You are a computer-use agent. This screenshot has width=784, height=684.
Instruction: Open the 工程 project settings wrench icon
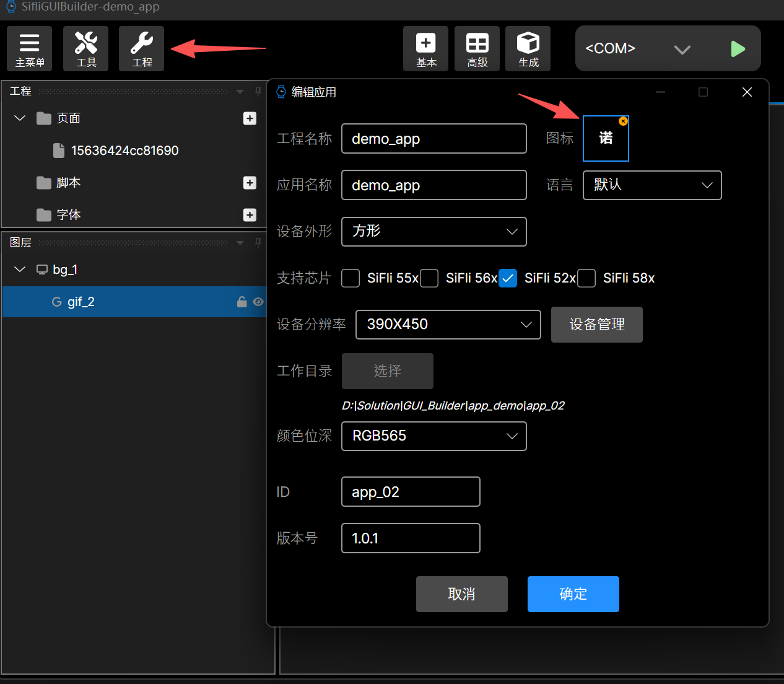pyautogui.click(x=141, y=48)
